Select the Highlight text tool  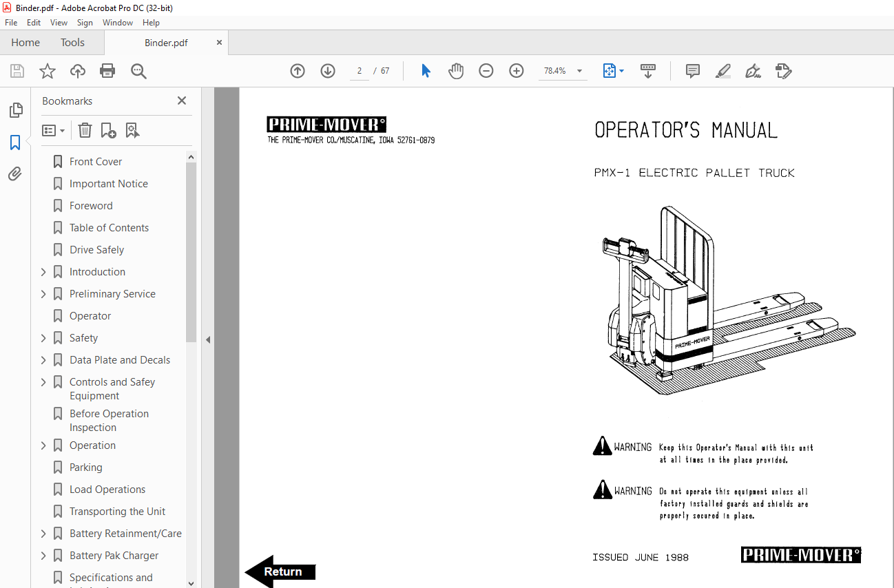tap(723, 71)
